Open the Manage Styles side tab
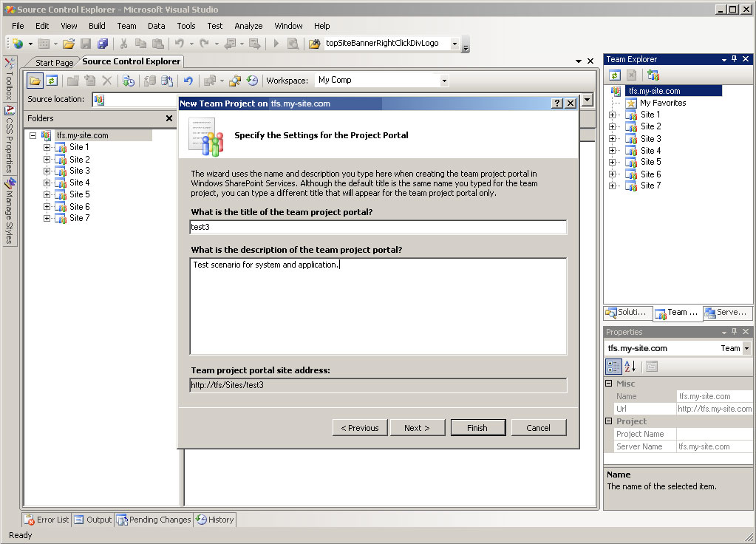The width and height of the screenshot is (756, 544). click(x=10, y=211)
